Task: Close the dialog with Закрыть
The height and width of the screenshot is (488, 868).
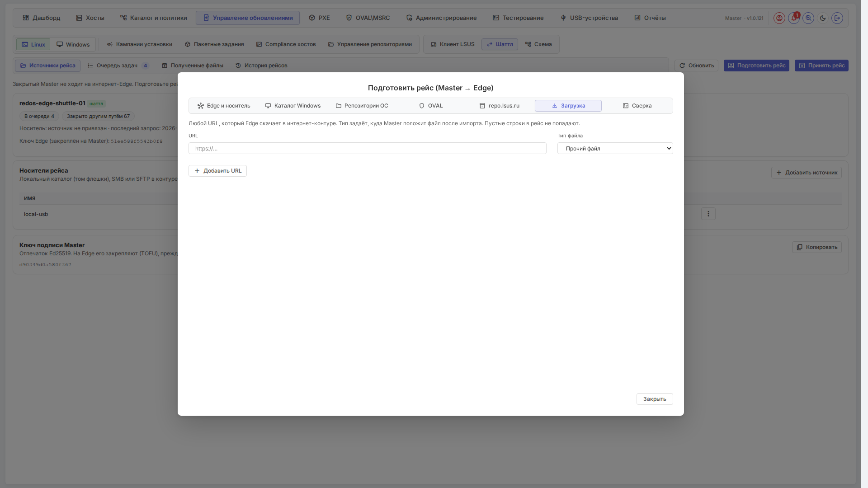Action: tap(655, 399)
